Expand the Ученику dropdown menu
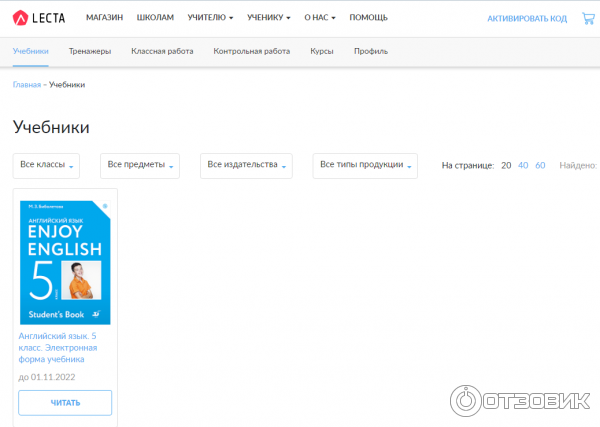This screenshot has height=427, width=600. pos(269,18)
